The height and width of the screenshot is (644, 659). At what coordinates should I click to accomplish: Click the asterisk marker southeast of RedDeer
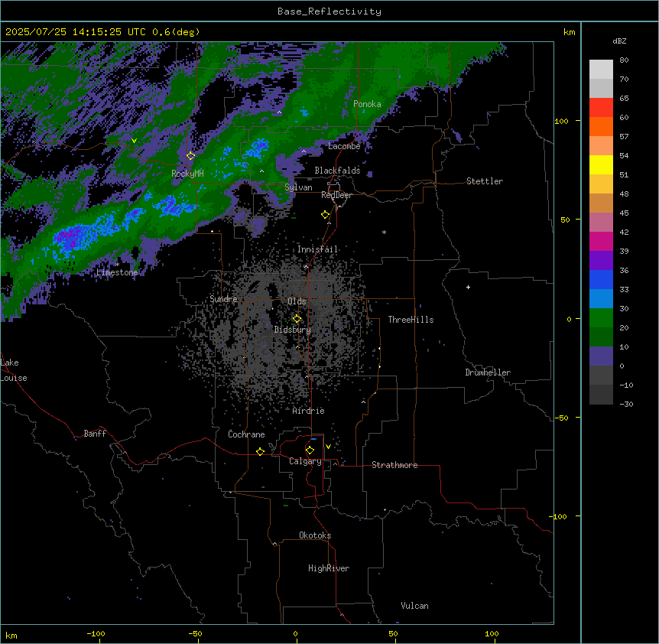[384, 232]
